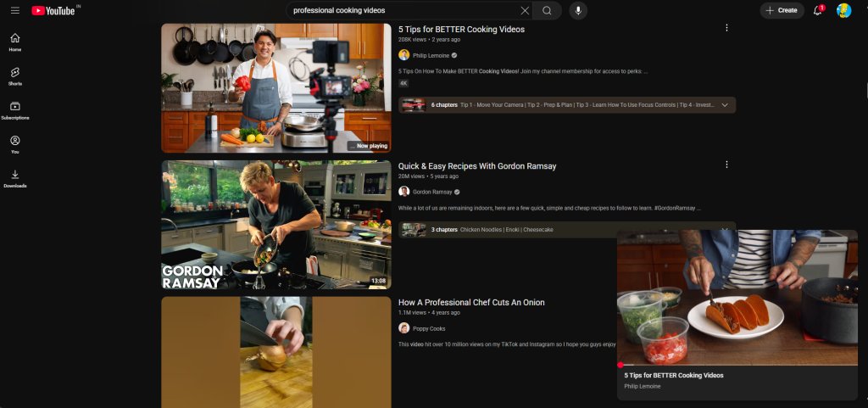Click '1.1M views • 4 years ago' text

coord(429,313)
